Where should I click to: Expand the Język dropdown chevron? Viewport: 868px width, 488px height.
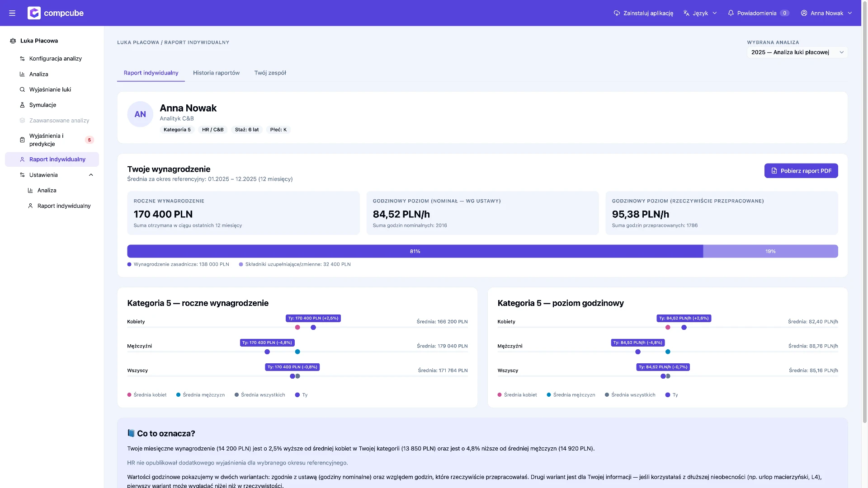715,13
